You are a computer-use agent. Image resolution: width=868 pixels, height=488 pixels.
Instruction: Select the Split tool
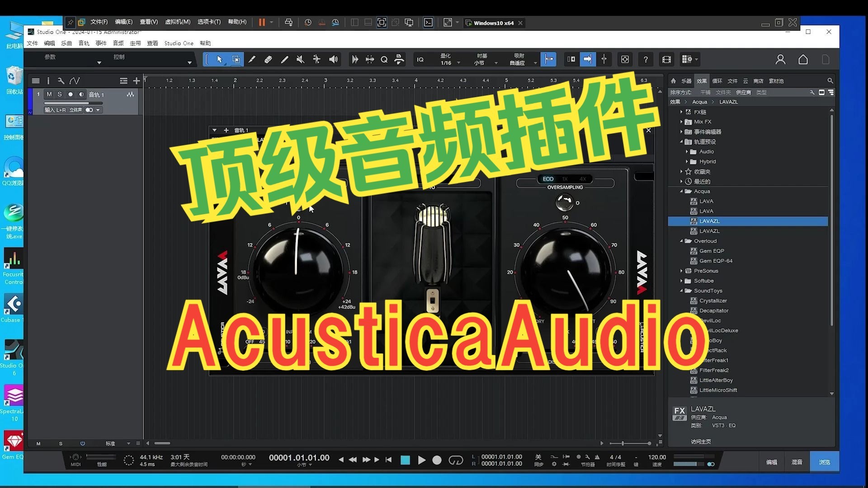point(252,59)
